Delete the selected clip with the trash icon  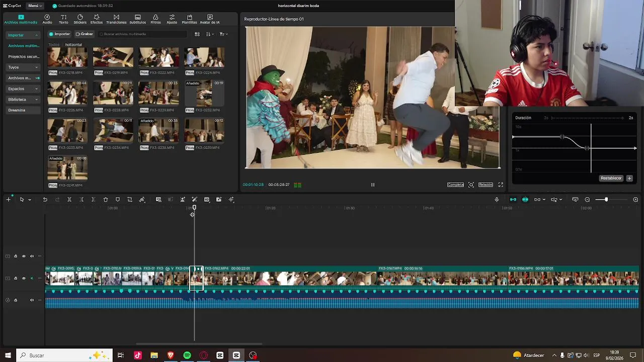pos(106,200)
